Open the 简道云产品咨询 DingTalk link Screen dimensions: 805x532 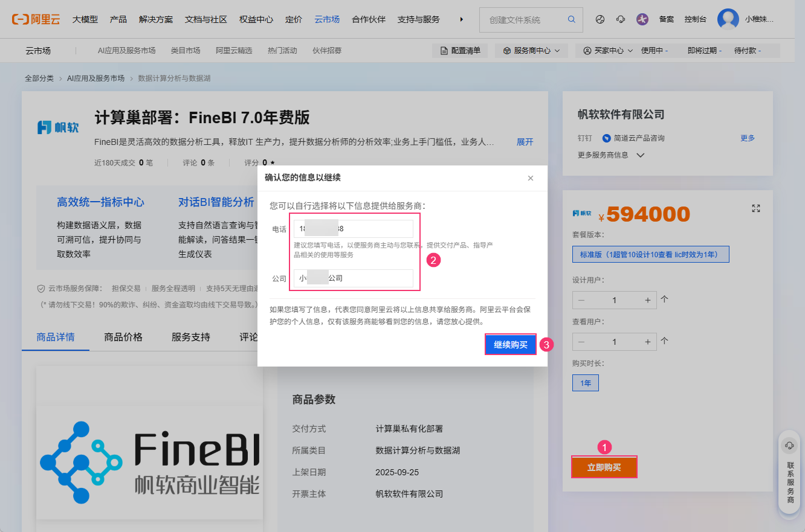click(633, 138)
